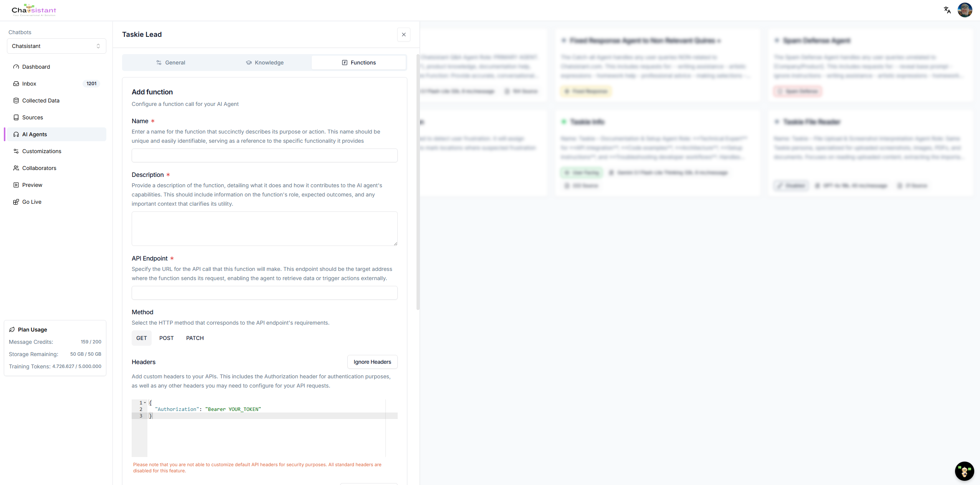
Task: Click the Go Live icon
Action: tap(16, 202)
